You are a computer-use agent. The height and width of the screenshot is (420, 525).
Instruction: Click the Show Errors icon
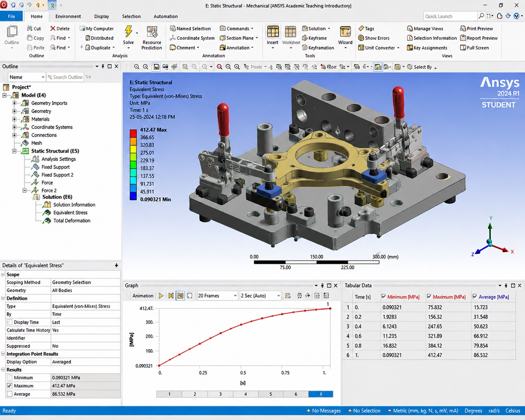tap(361, 38)
